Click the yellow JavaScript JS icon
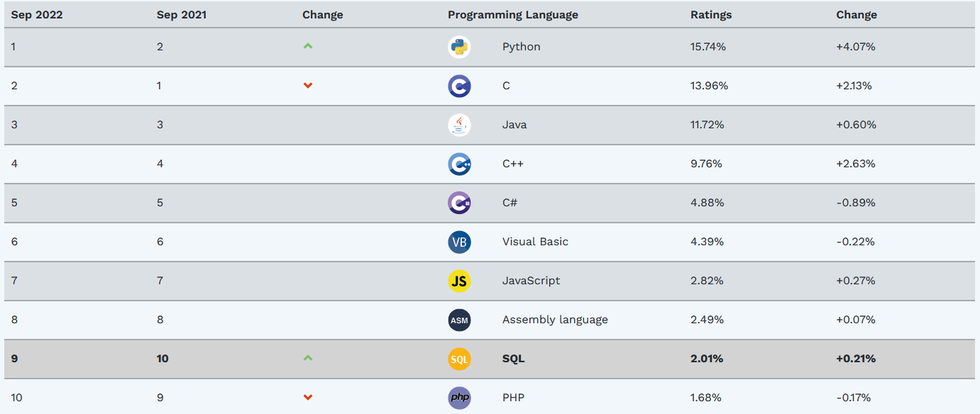The width and height of the screenshot is (980, 414). click(x=459, y=281)
